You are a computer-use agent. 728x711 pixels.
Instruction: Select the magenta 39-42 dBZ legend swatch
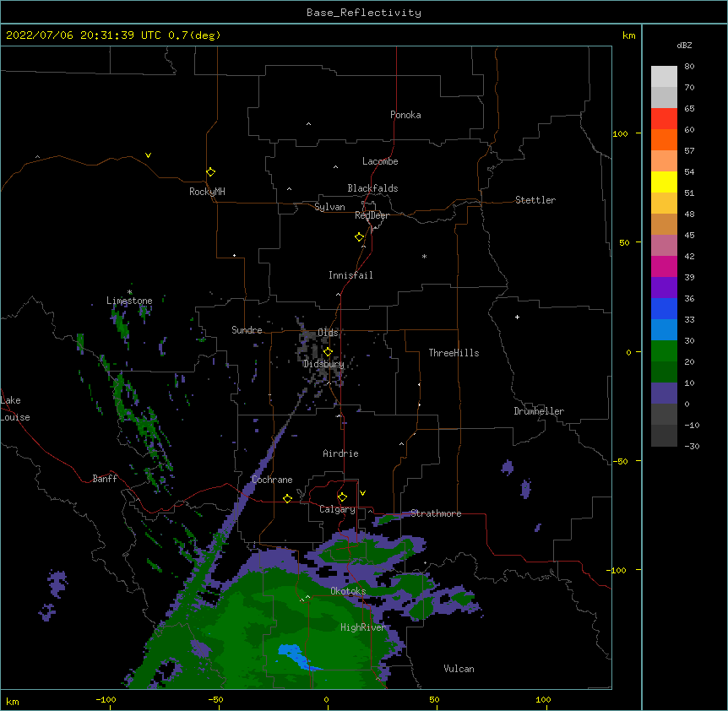pyautogui.click(x=664, y=266)
